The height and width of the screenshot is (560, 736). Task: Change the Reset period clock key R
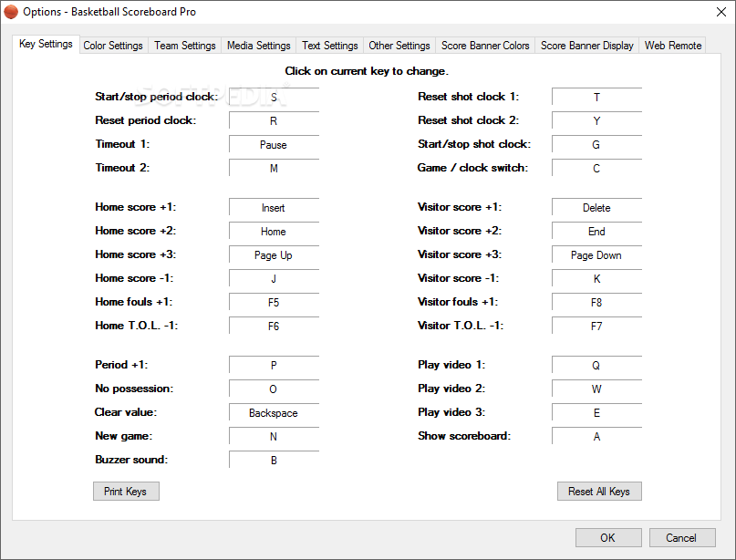[275, 120]
